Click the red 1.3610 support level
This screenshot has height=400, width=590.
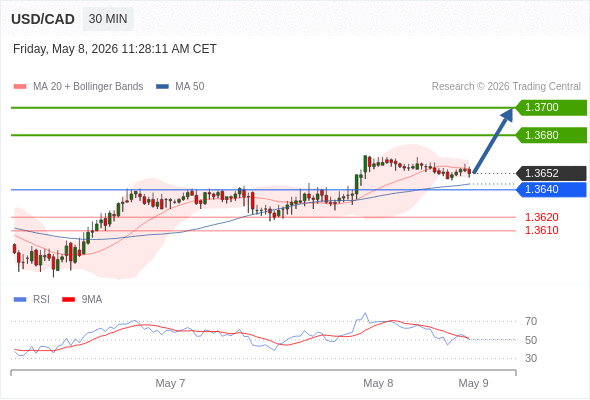tap(541, 230)
